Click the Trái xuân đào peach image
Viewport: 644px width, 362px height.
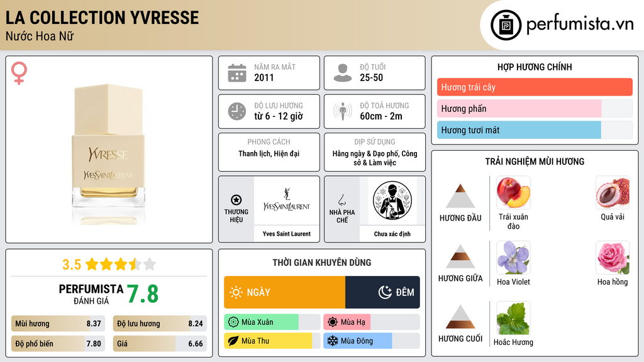513,192
